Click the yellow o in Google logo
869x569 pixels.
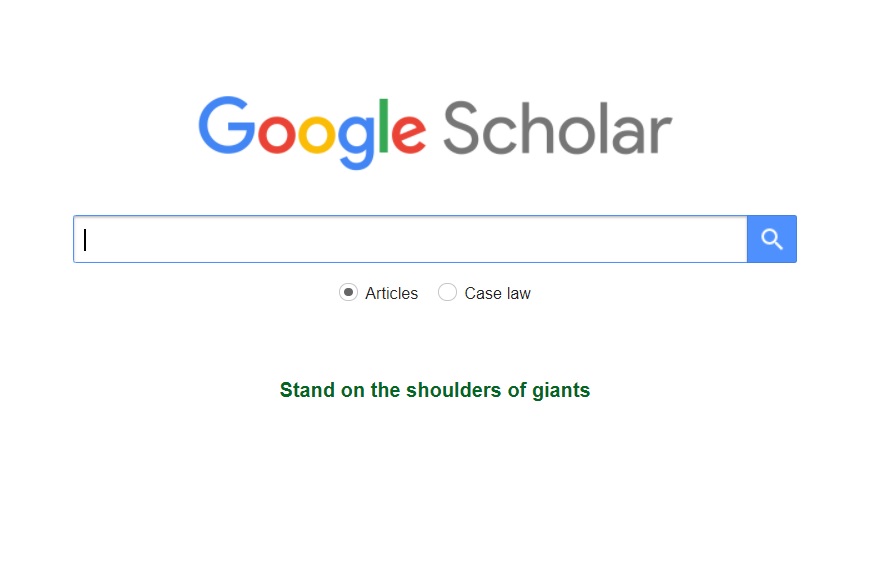coord(316,134)
